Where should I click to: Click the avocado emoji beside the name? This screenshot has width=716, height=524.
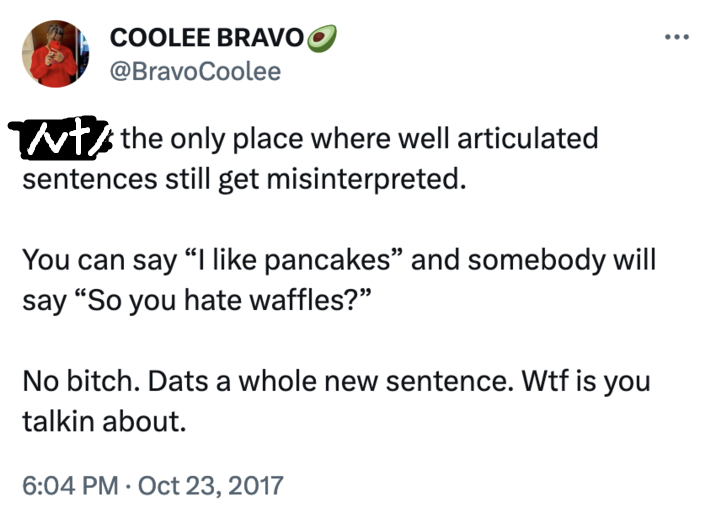(322, 38)
